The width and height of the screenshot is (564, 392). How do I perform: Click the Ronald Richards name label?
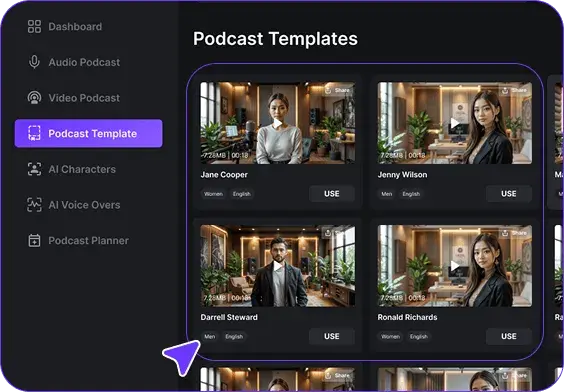pos(408,317)
